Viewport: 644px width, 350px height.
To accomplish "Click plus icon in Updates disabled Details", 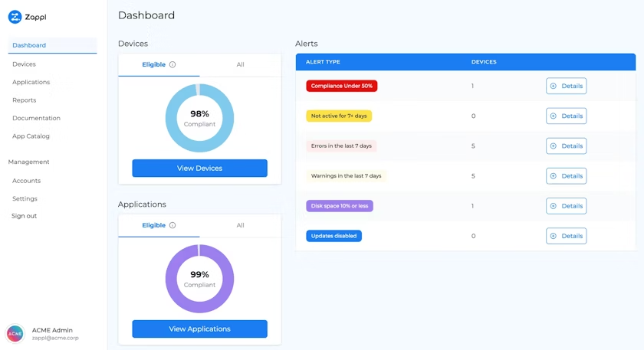I will tap(554, 236).
